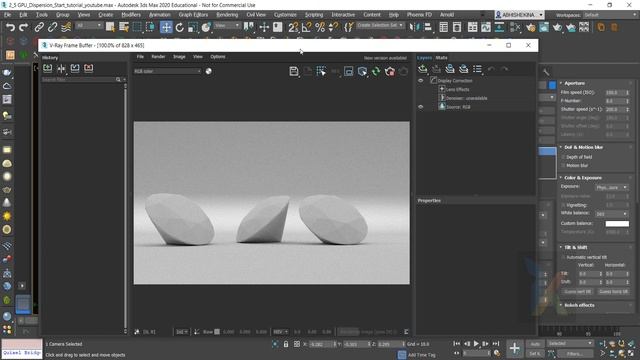The height and width of the screenshot is (360, 640).
Task: Click the Guess horiz tilt button
Action: [x=613, y=291]
